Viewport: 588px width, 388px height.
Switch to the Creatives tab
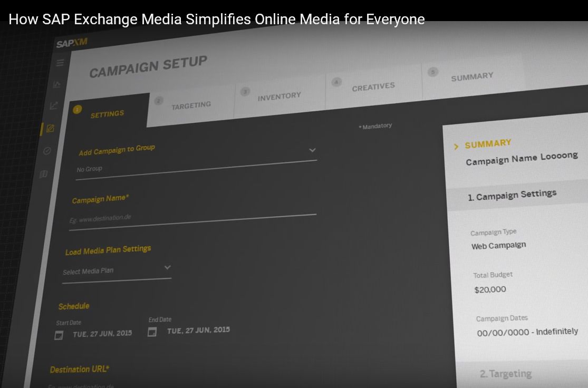coord(373,87)
